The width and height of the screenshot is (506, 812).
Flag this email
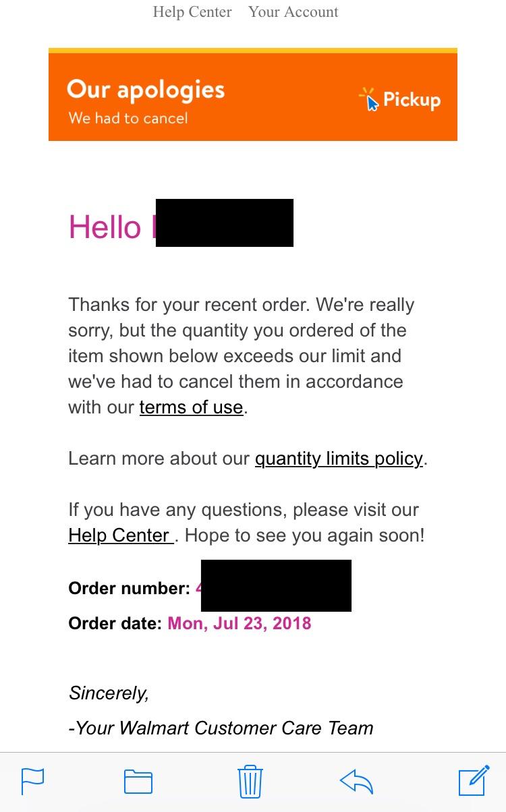tap(33, 781)
